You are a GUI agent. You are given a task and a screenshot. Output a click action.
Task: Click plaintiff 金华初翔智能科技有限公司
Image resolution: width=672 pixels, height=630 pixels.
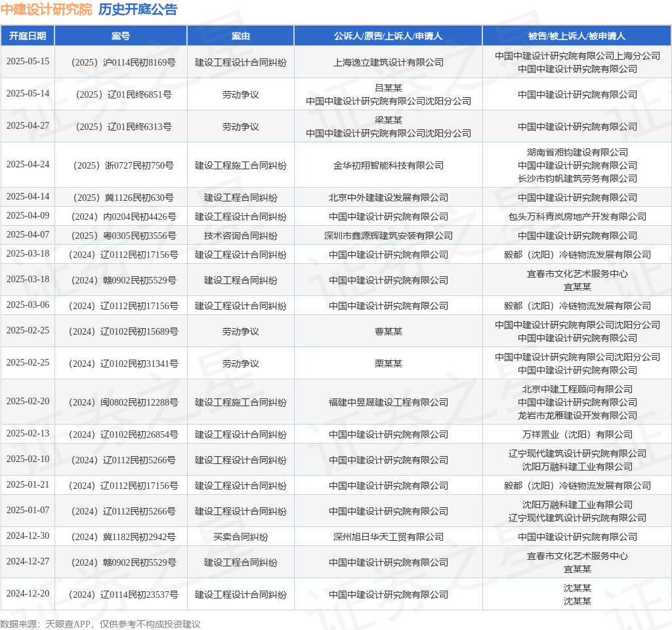click(x=388, y=165)
